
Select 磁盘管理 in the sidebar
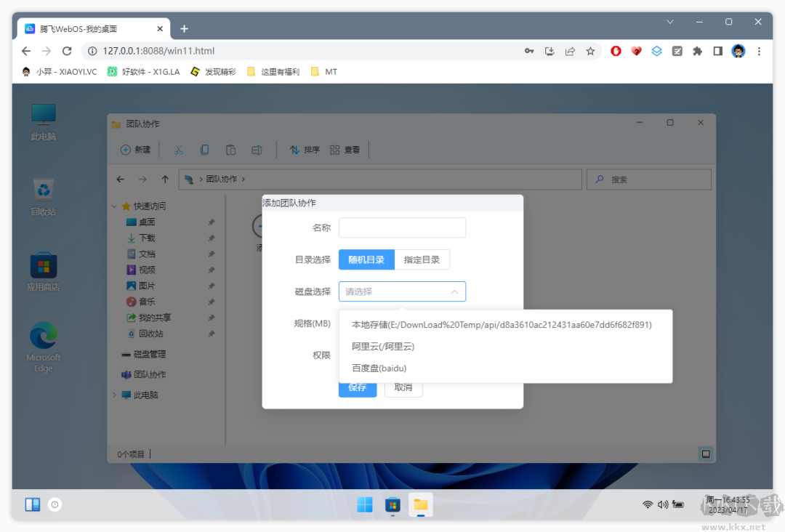click(x=144, y=355)
